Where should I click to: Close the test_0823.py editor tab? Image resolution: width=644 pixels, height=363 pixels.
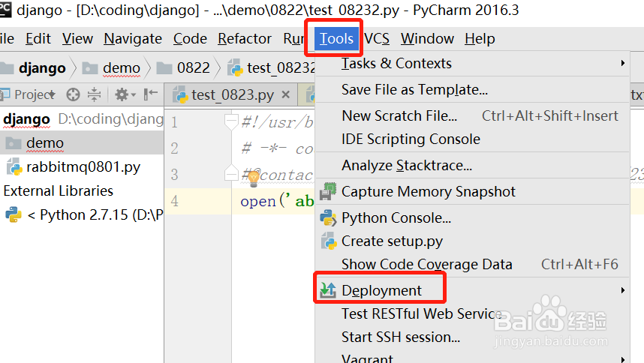coord(286,95)
